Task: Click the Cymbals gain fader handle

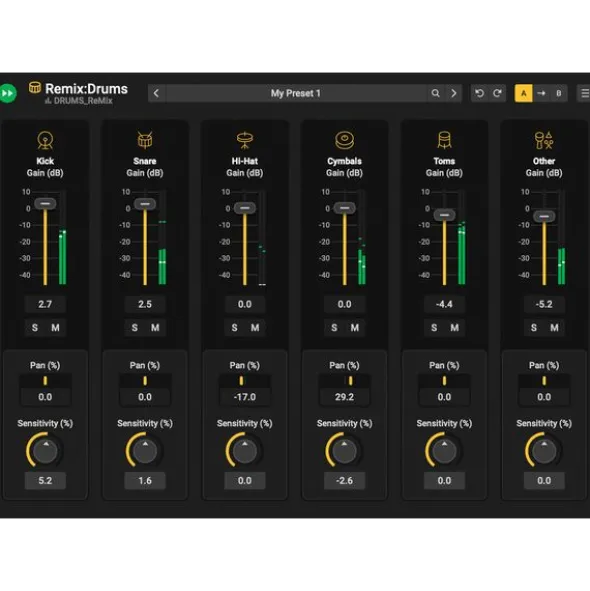Action: 344,208
